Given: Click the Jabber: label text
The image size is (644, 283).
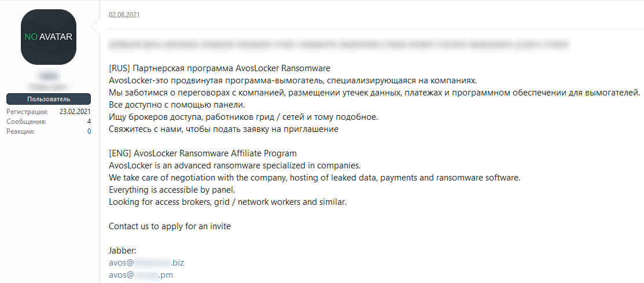Looking at the screenshot, I should pyautogui.click(x=123, y=251).
